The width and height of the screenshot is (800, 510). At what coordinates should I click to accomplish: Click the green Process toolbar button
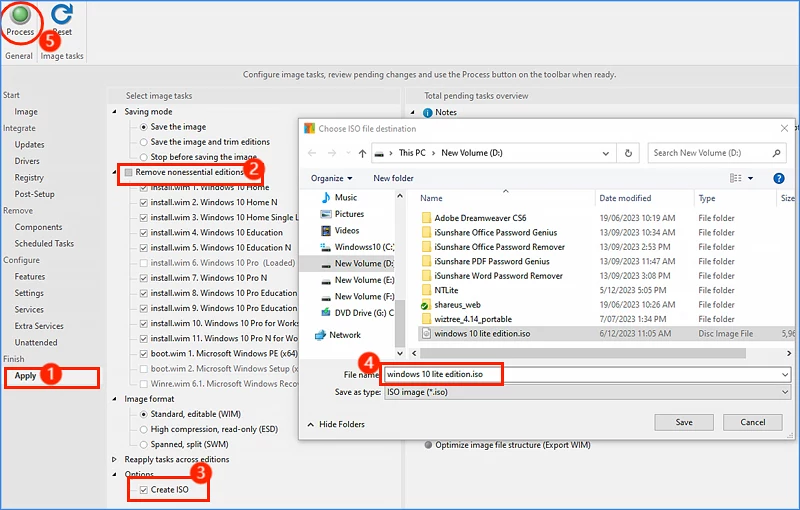click(20, 19)
